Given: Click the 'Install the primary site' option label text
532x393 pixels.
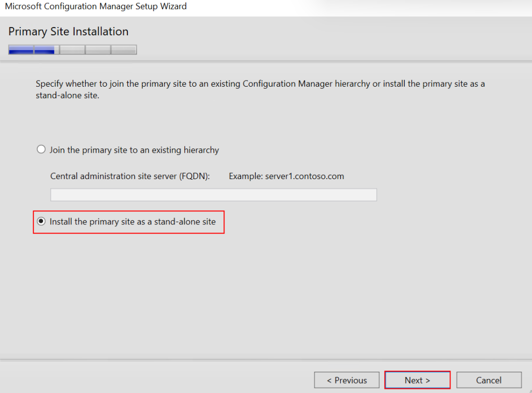Looking at the screenshot, I should (132, 222).
